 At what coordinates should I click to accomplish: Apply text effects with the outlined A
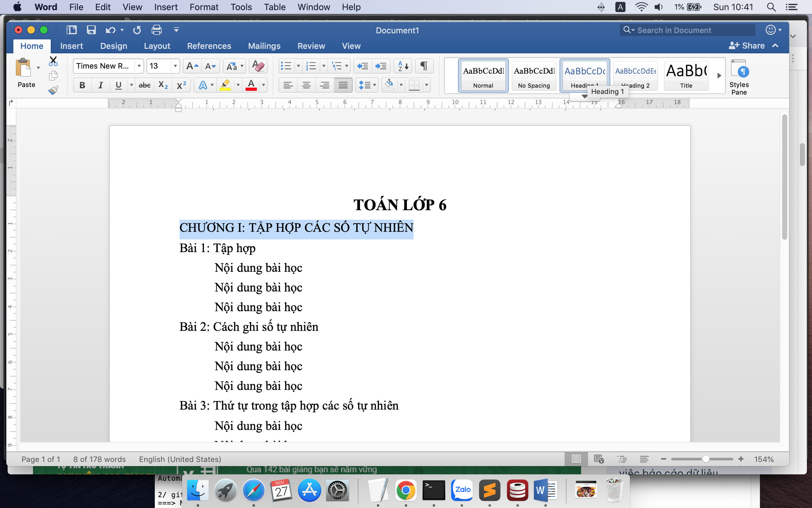coord(203,85)
